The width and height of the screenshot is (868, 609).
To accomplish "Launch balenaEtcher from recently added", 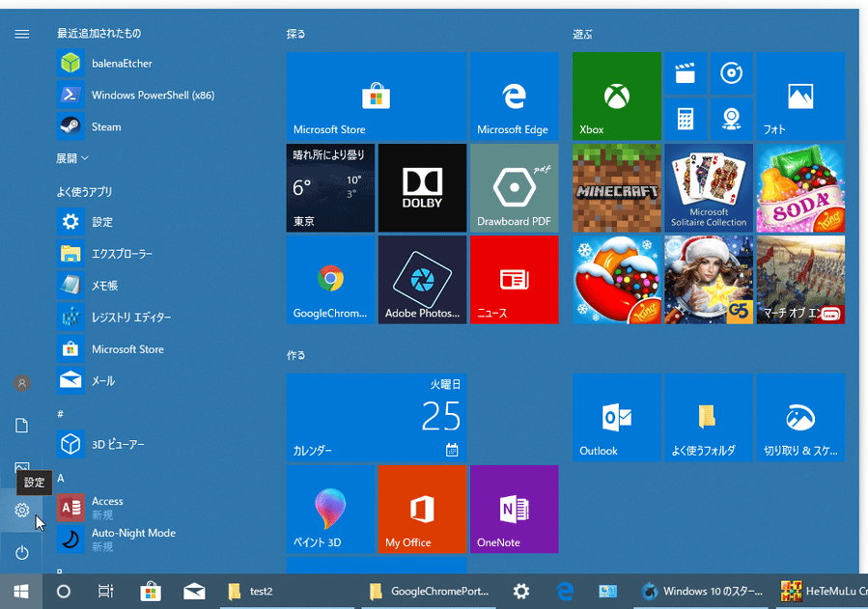I will [160, 63].
